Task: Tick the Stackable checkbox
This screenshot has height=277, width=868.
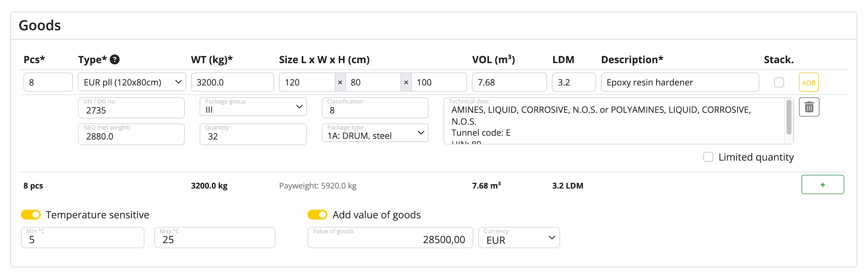Action: 779,82
